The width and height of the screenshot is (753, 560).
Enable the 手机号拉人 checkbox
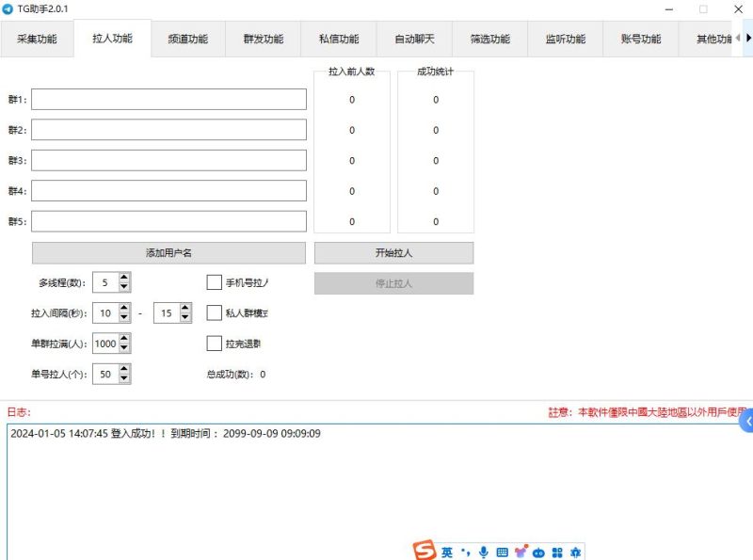click(x=214, y=281)
